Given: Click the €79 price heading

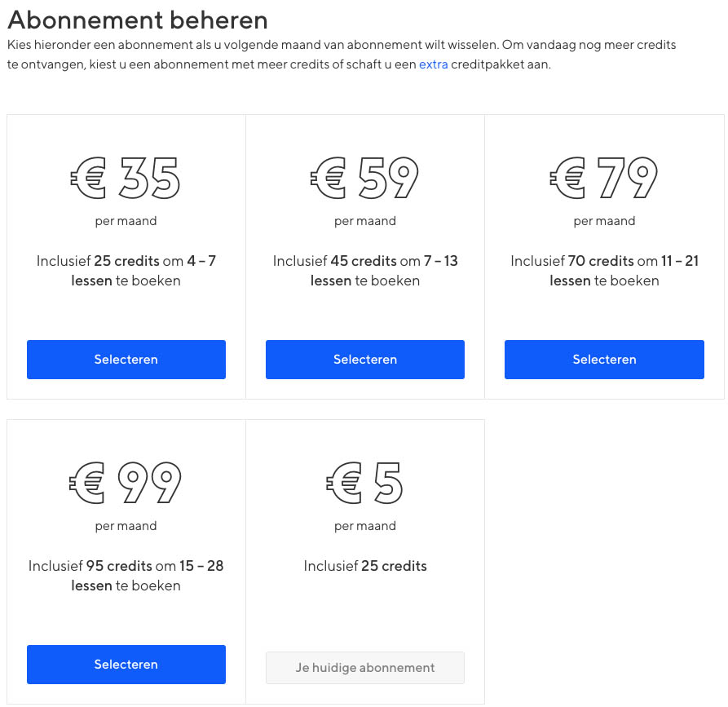Looking at the screenshot, I should [604, 177].
